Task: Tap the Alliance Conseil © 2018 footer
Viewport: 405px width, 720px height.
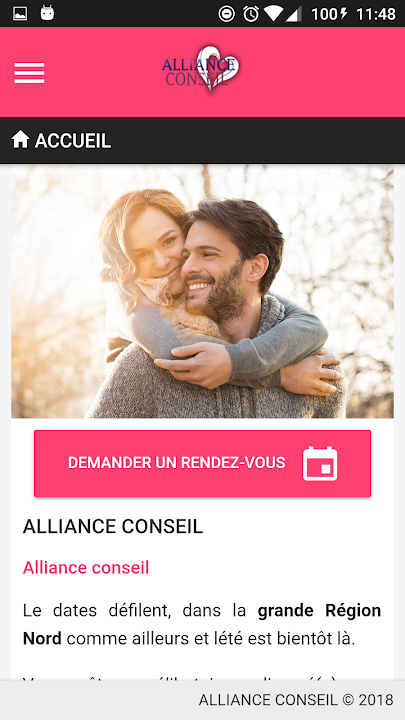Action: point(296,700)
